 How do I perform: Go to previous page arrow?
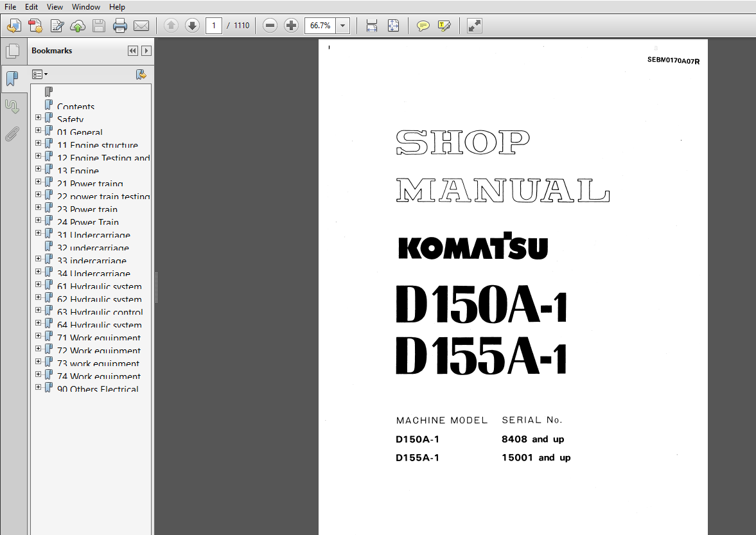pos(171,26)
